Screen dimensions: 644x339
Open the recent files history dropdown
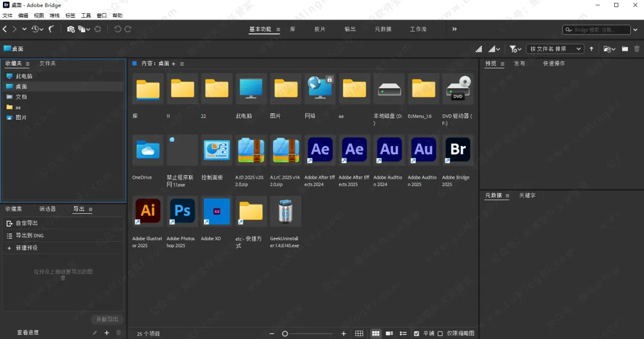click(x=38, y=29)
